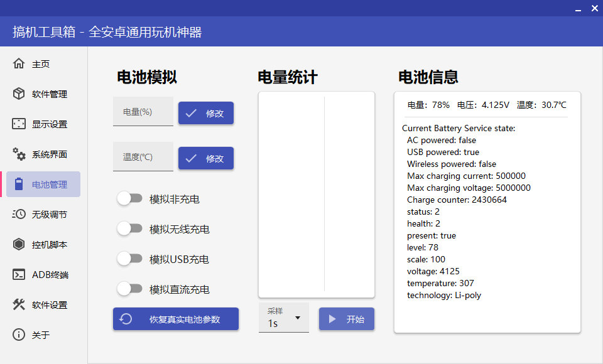Click the clock icon beside 无级调节
Image resolution: width=603 pixels, height=364 pixels.
pos(18,214)
